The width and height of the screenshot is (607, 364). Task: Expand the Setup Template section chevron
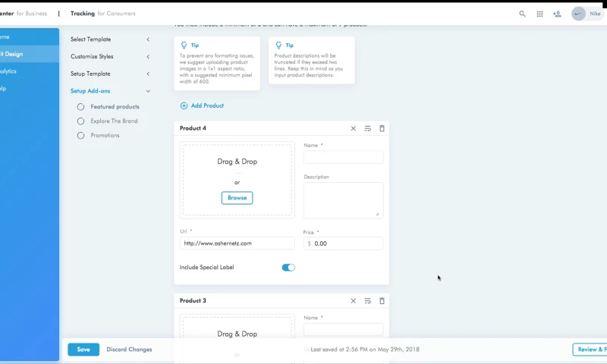148,74
